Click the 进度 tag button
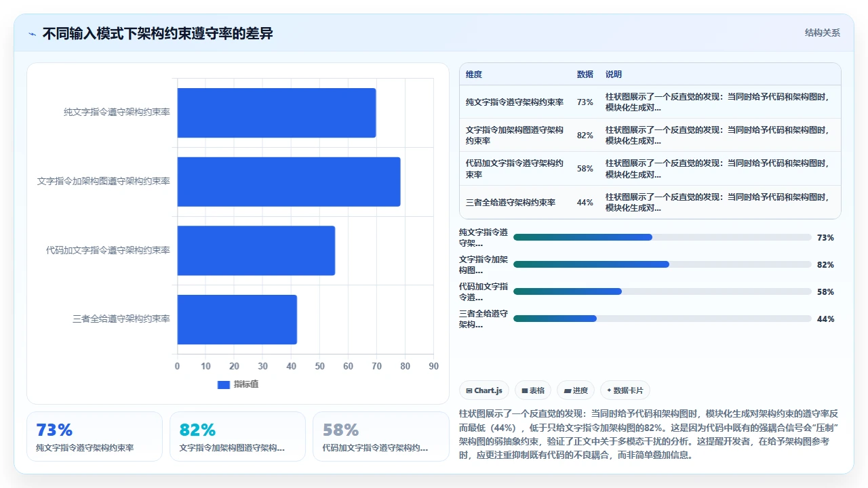Image resolution: width=868 pixels, height=488 pixels. [x=576, y=390]
